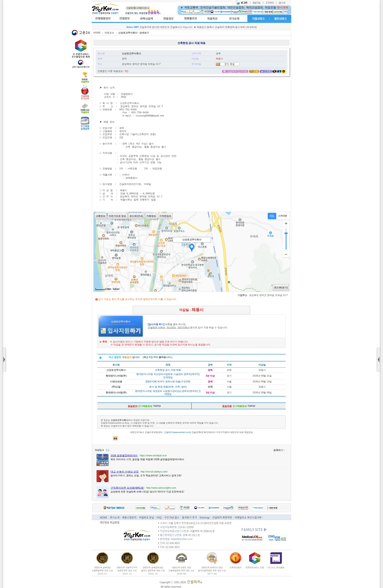Open the 주간채용 공채달력 calendar icon
Image resolution: width=383 pixels, height=588 pixels.
pyautogui.click(x=85, y=123)
